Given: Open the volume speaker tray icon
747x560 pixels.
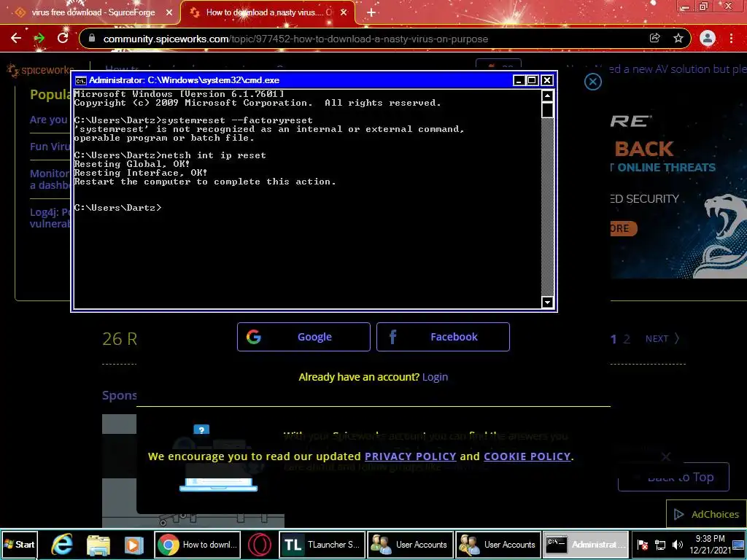Looking at the screenshot, I should point(678,545).
